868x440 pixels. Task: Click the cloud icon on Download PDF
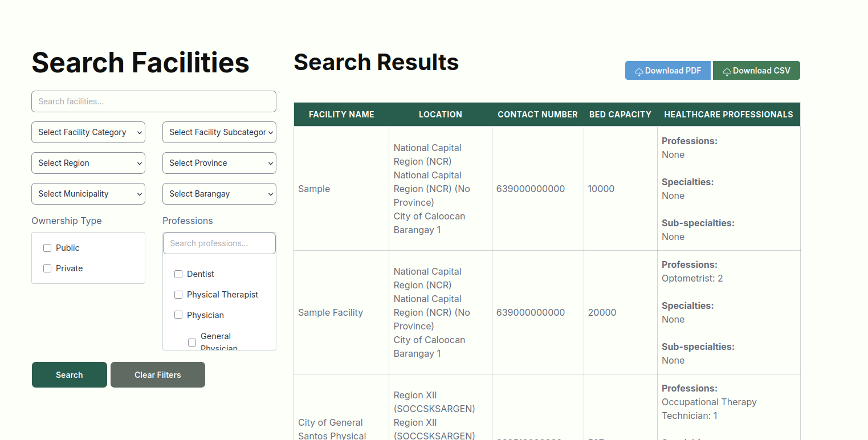click(x=639, y=72)
